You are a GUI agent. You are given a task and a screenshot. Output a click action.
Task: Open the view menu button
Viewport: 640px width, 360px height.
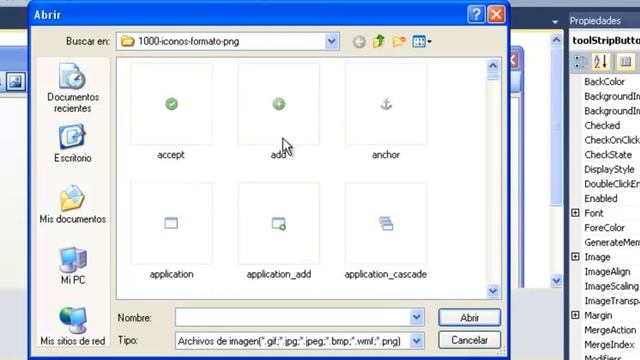422,41
